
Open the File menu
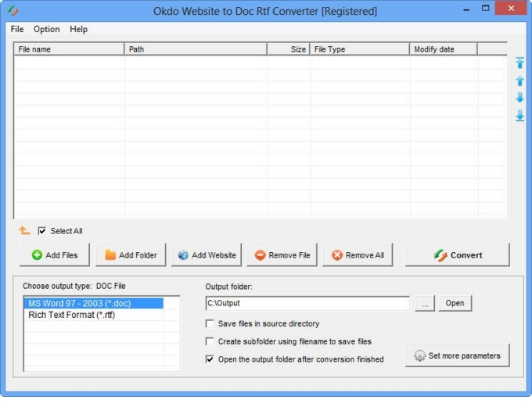click(17, 29)
